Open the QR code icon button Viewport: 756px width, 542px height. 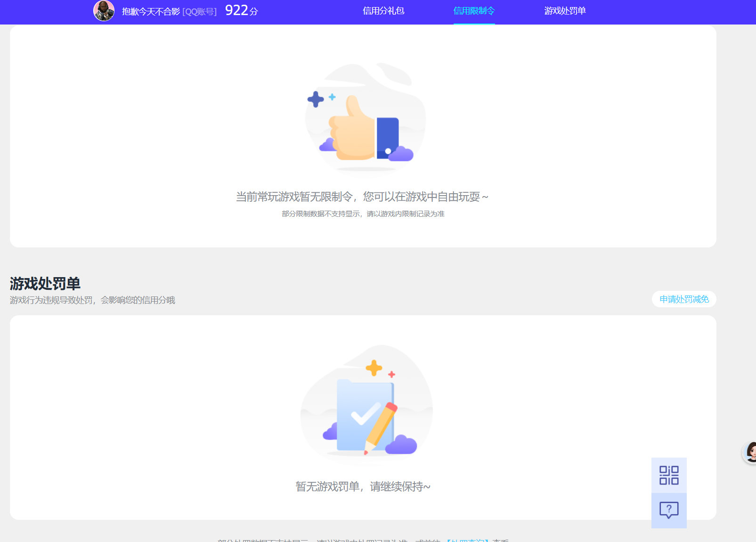[669, 475]
